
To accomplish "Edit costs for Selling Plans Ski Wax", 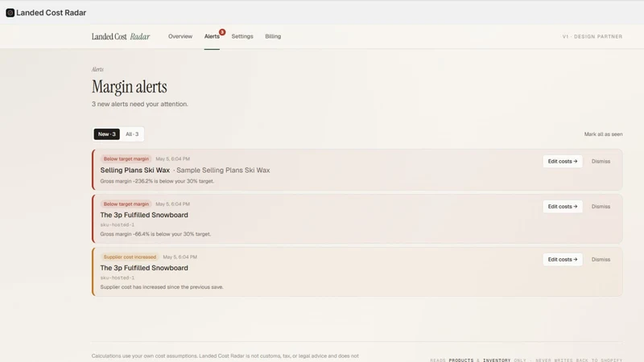I will 562,162.
